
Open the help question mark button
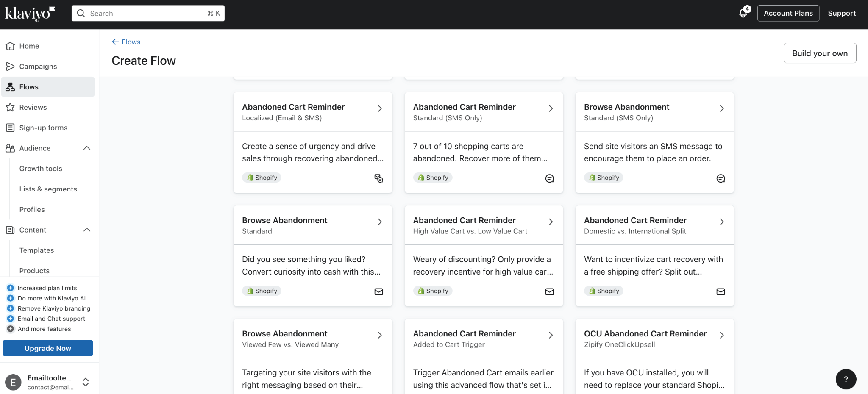(x=846, y=379)
